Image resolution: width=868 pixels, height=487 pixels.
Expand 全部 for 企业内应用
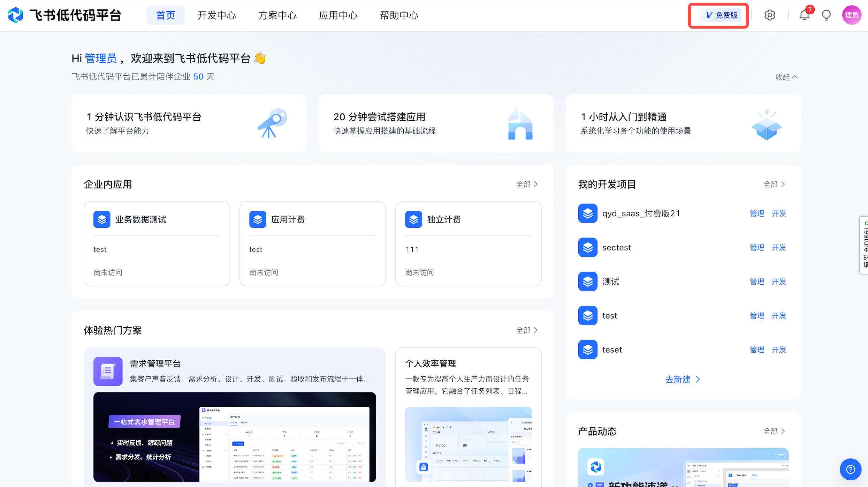click(x=527, y=184)
